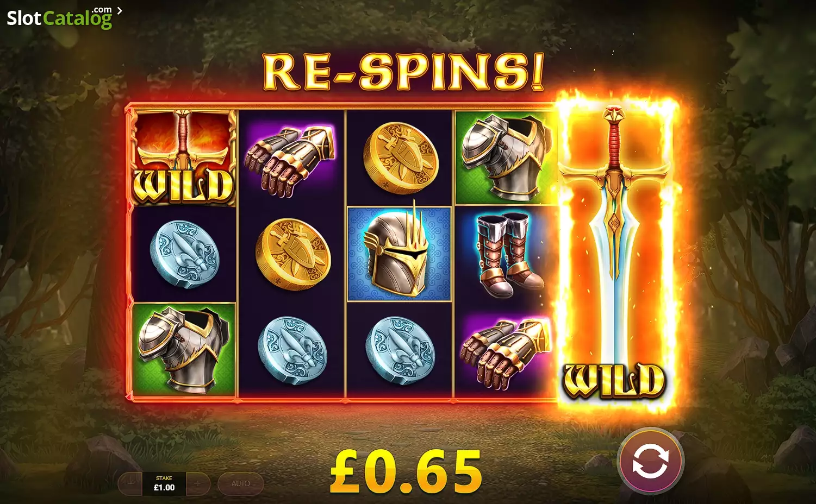Screen dimensions: 816x504
Task: Increase the stake with the plus button
Action: tap(198, 483)
